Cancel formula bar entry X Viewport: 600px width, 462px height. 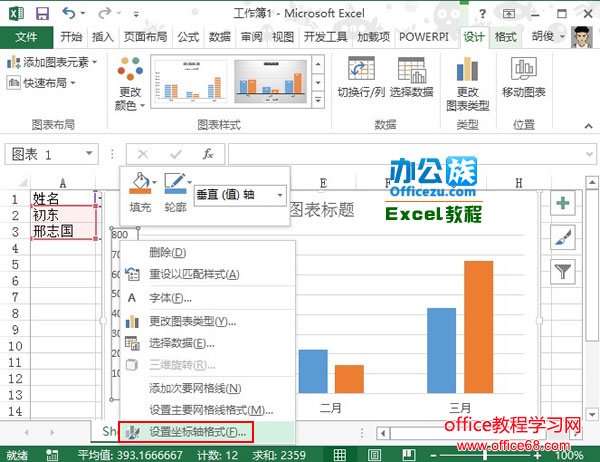tap(143, 154)
